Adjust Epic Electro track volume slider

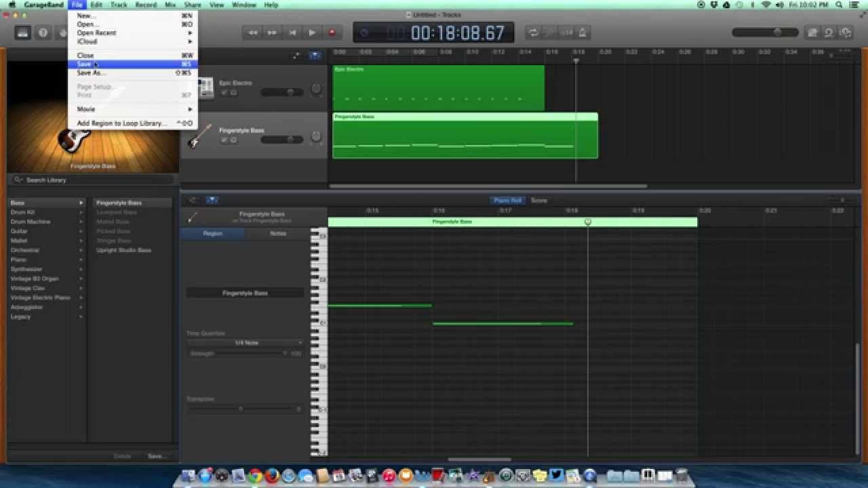pos(282,92)
